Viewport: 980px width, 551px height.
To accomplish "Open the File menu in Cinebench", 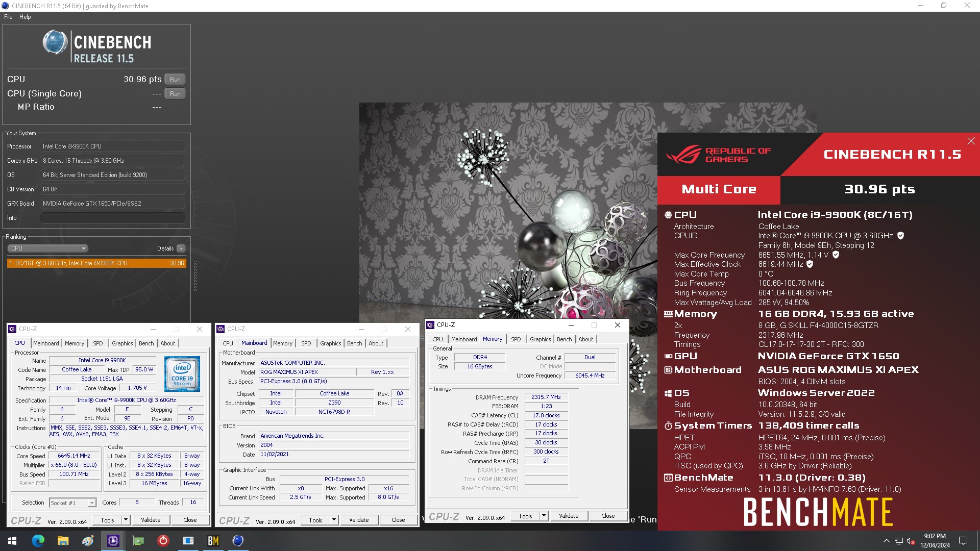I will pos(8,17).
